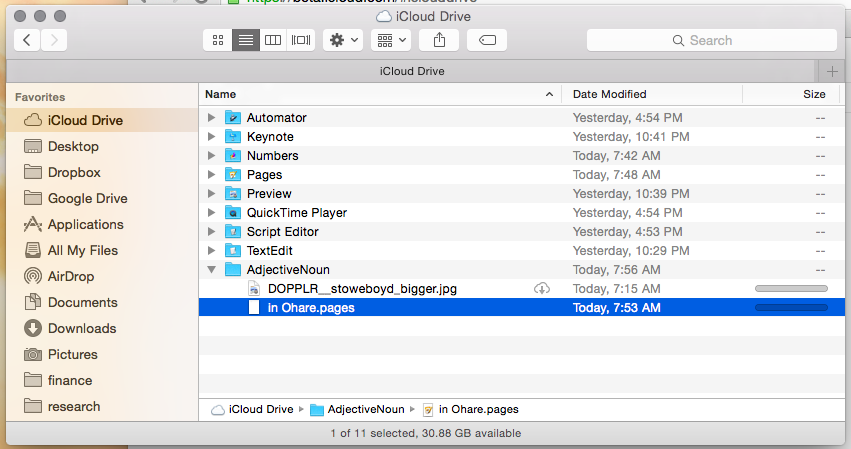Open the finance folder in sidebar

coord(103,381)
